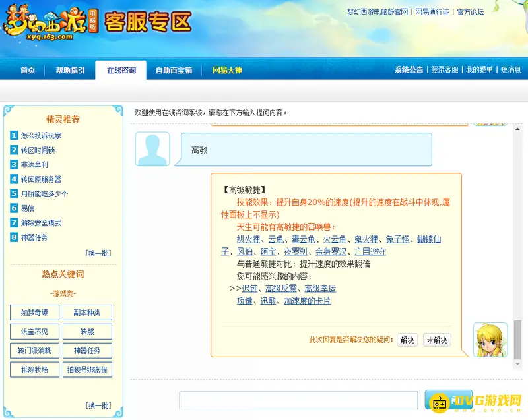Open the 矫健 link

coord(245,300)
